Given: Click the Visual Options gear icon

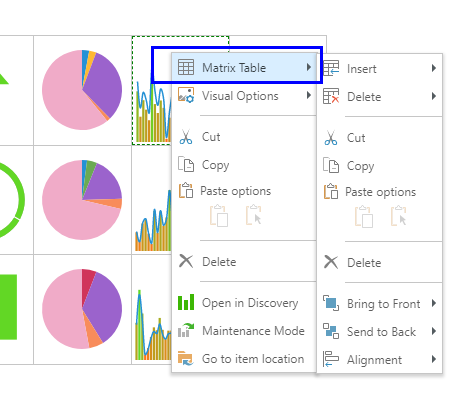Looking at the screenshot, I should click(186, 95).
